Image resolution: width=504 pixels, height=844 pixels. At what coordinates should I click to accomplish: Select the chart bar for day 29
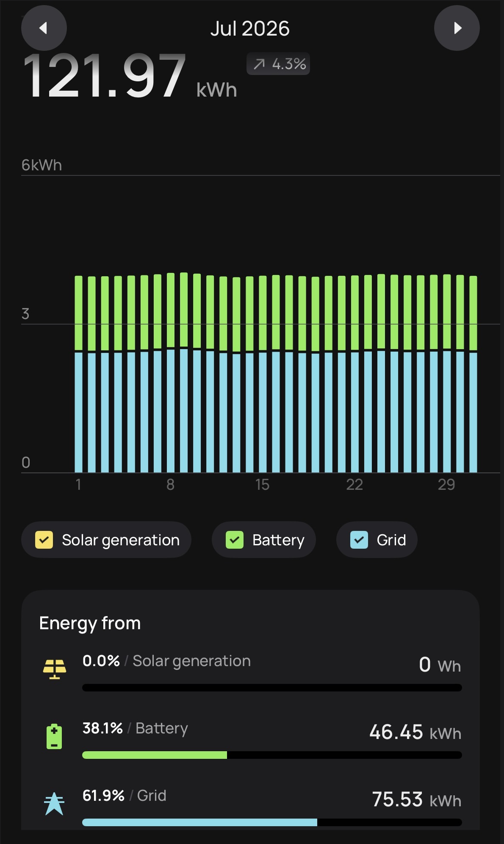(447, 373)
